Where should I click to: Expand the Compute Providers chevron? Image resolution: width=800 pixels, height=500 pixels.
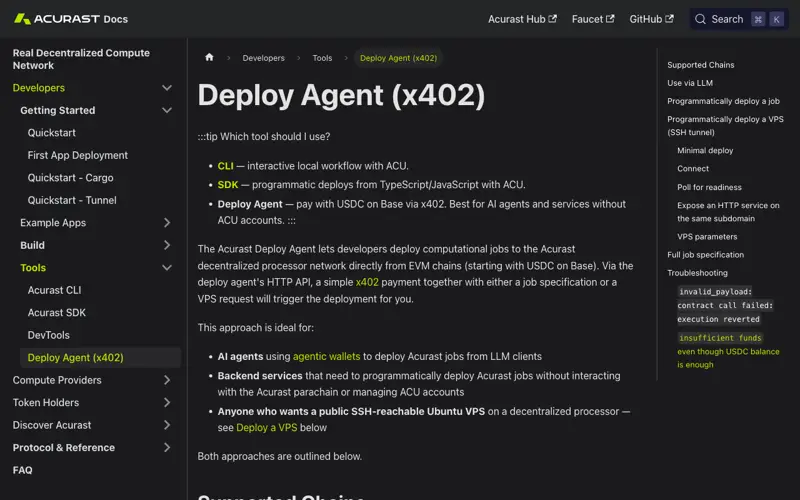(167, 380)
